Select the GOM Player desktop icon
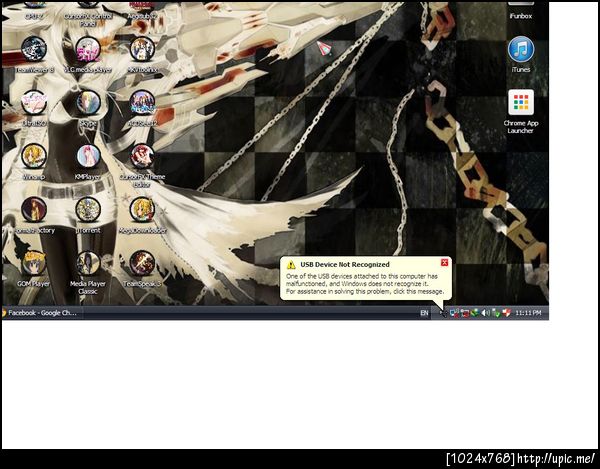Screen dimensions: 600x469 34,263
